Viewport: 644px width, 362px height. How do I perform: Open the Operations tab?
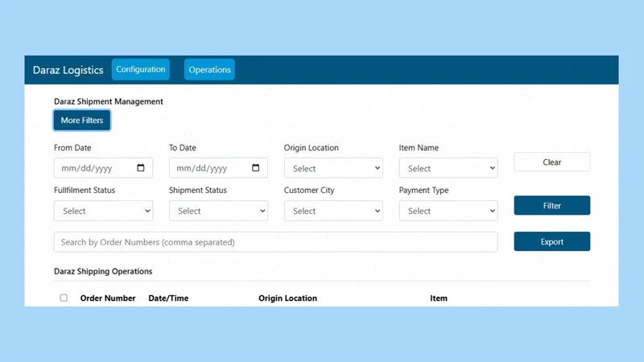[209, 69]
